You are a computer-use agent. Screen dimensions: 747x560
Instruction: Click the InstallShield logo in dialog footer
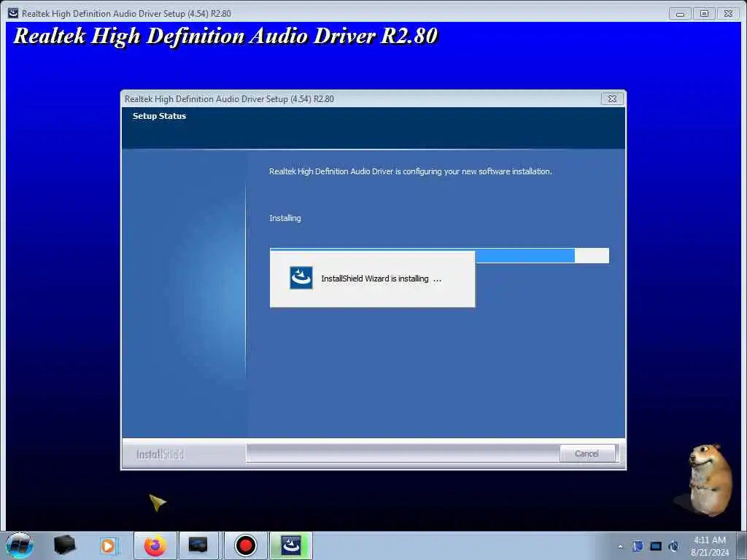(160, 454)
